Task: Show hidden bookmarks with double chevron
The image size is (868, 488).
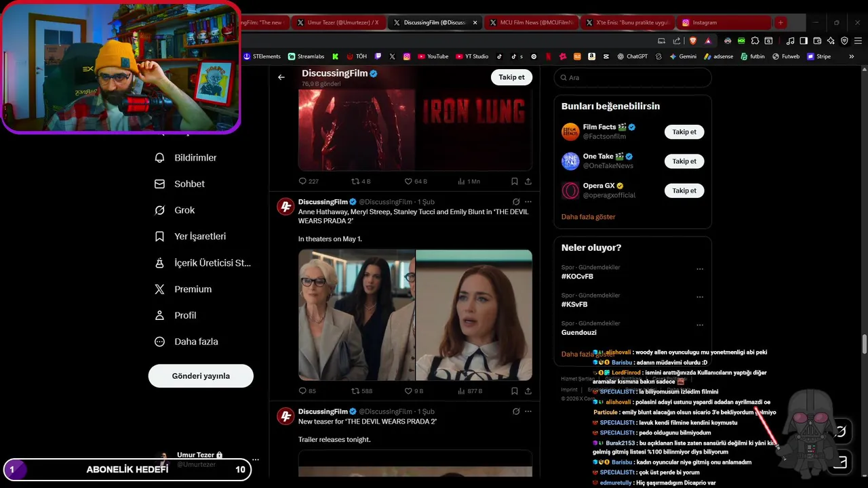Action: [x=851, y=56]
